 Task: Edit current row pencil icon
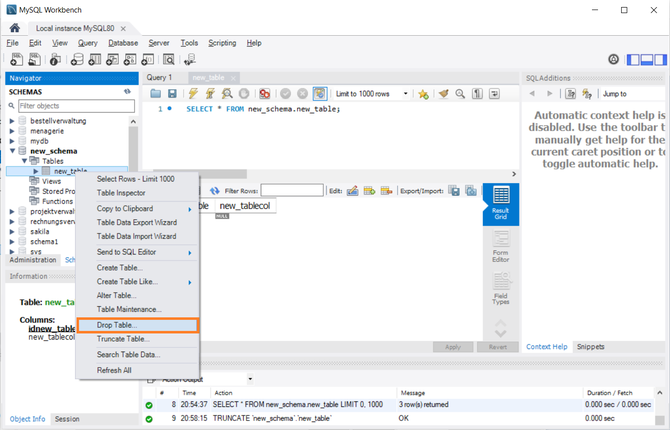353,191
